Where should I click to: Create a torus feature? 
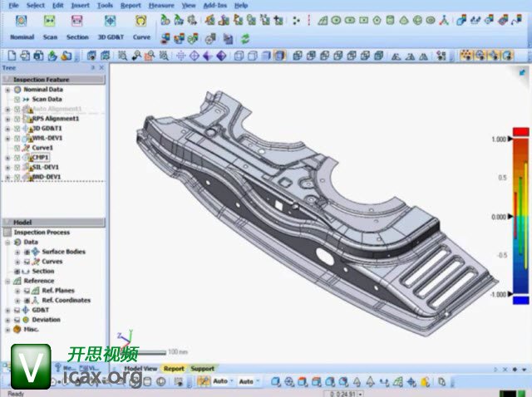pos(431,21)
